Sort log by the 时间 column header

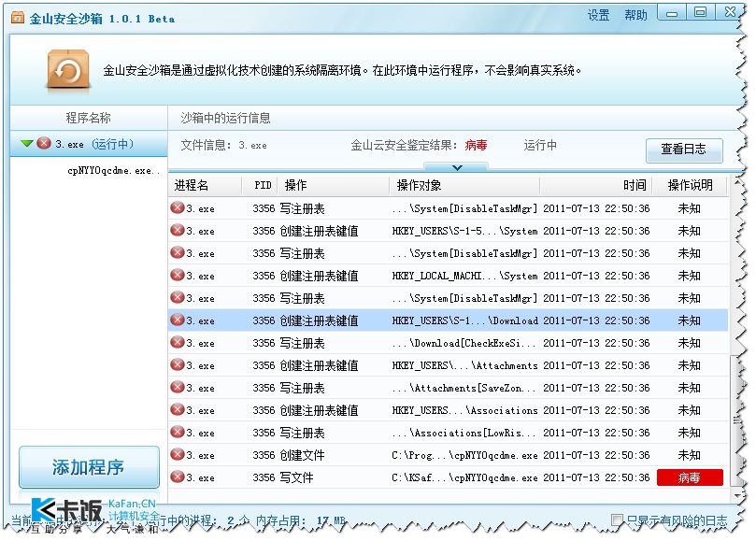(635, 186)
